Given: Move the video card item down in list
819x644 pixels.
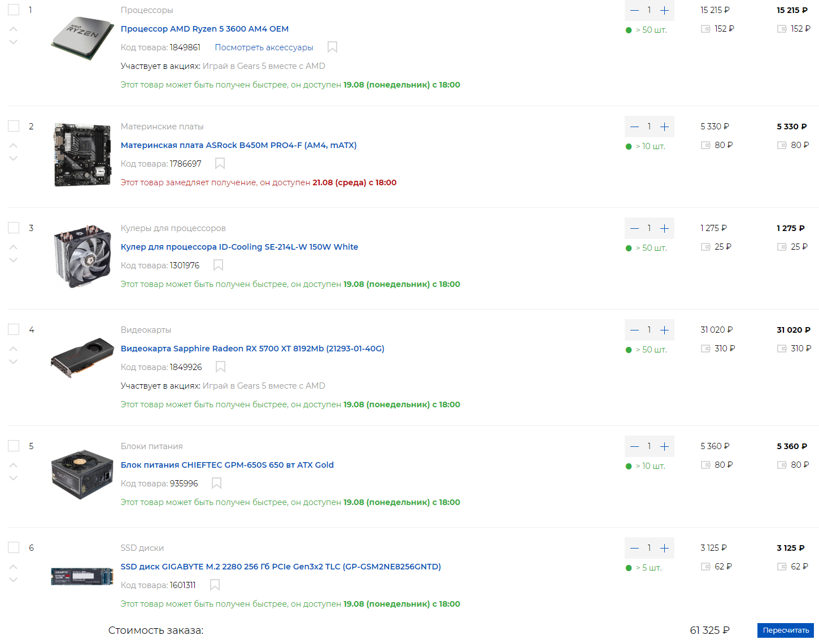Looking at the screenshot, I should click(14, 362).
